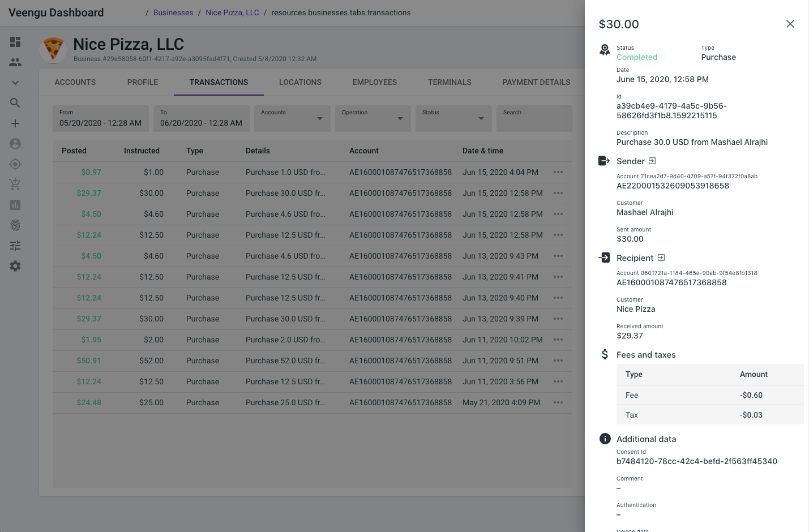
Task: Open the TERMINALS tab
Action: (x=449, y=82)
